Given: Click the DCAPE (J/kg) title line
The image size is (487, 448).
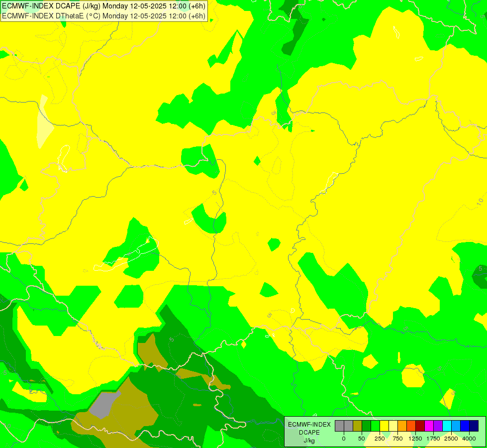Looking at the screenshot, I should (103, 6).
